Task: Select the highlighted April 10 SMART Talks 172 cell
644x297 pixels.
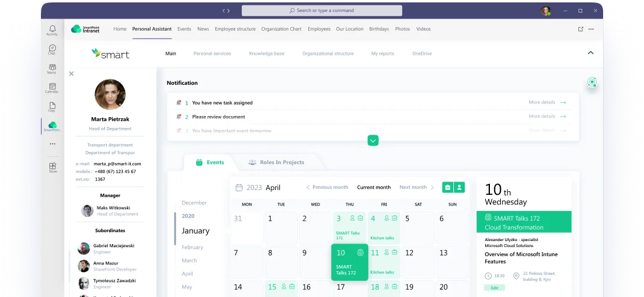Action: click(x=350, y=263)
